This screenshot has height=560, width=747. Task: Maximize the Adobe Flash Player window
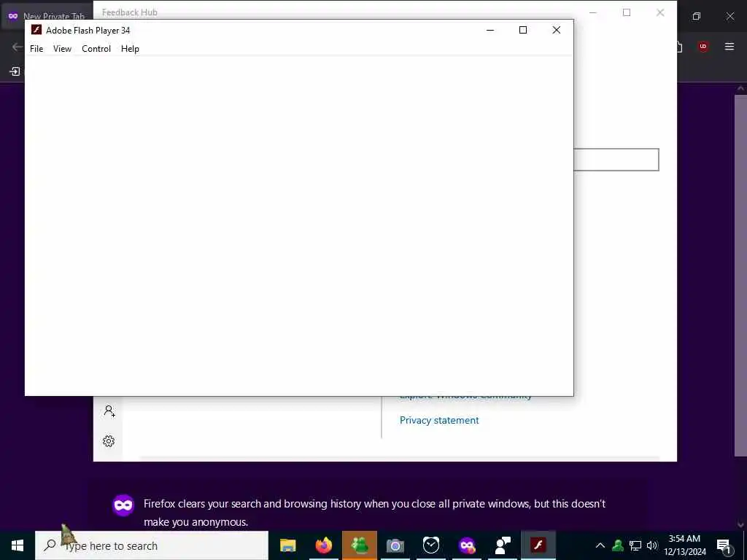522,30
